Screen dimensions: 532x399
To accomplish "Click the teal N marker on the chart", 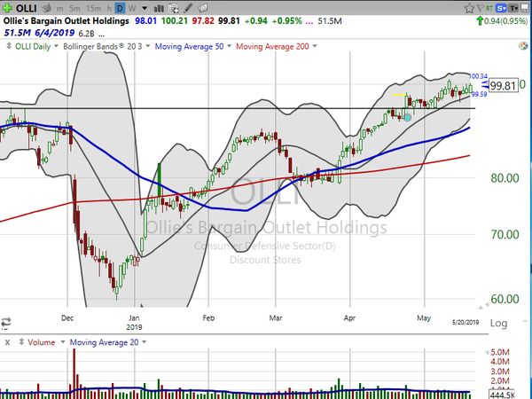I will click(x=408, y=117).
